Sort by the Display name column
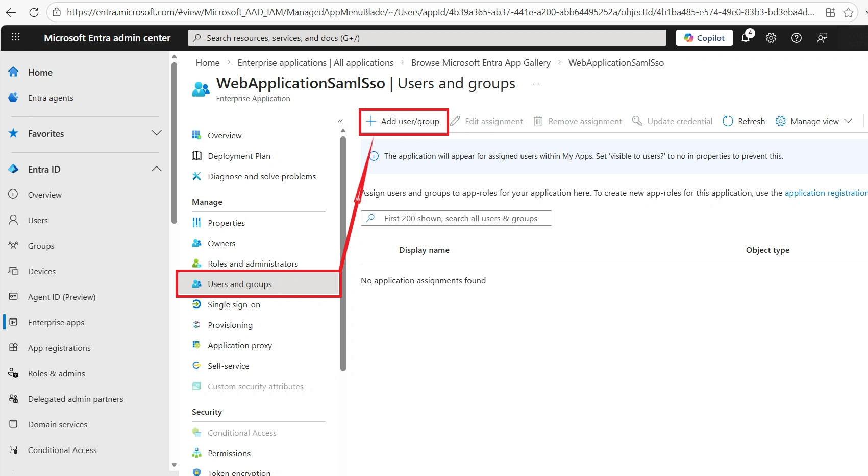The height and width of the screenshot is (476, 868). point(424,250)
